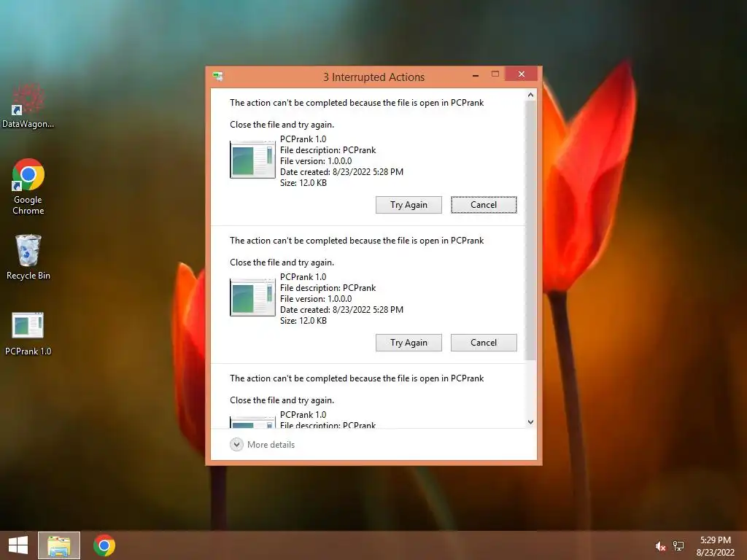Screen dimensions: 747x560
Task: Click the dialog's vertical scrollbar thumb
Action: tap(531, 230)
